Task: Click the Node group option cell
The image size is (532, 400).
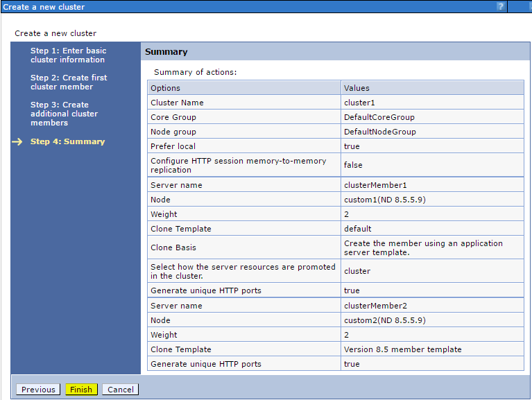Action: (244, 132)
